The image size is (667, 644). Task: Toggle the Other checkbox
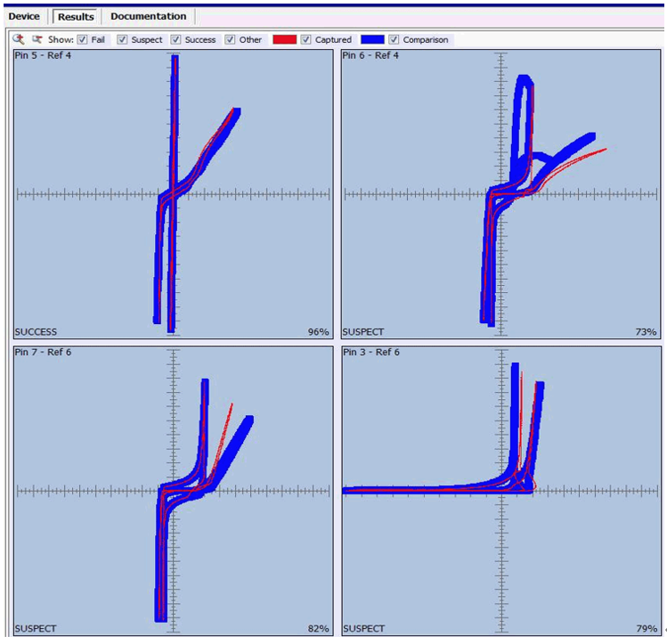(x=231, y=40)
